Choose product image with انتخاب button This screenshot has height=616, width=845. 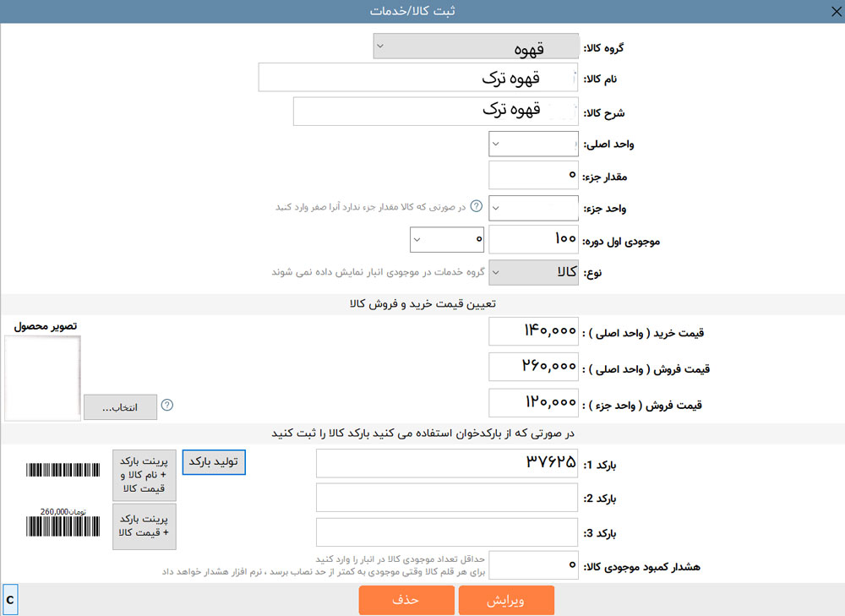point(120,407)
